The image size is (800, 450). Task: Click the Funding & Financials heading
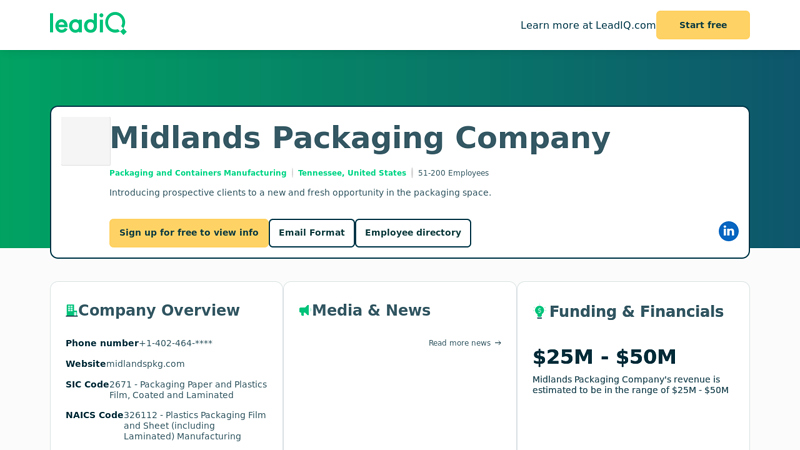(636, 312)
